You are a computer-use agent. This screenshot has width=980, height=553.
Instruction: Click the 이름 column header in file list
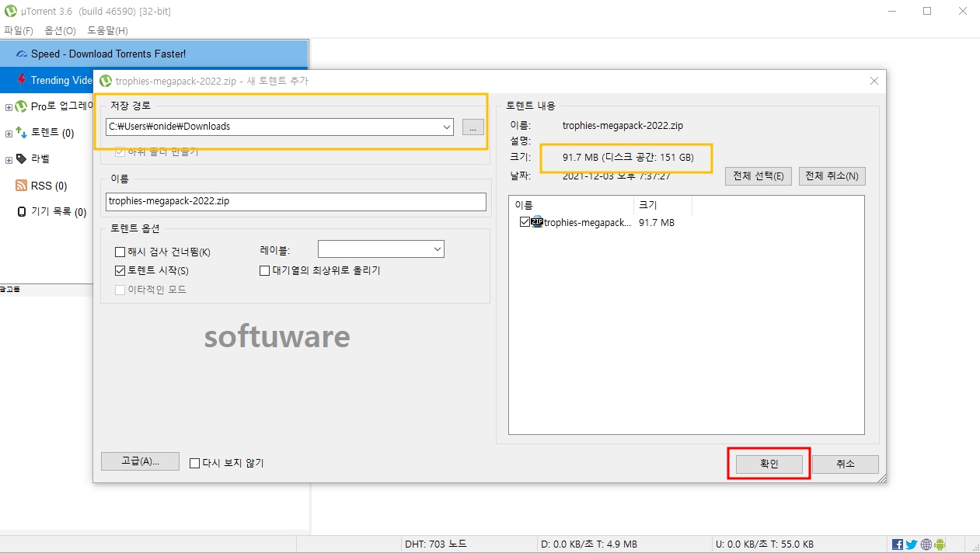(571, 205)
